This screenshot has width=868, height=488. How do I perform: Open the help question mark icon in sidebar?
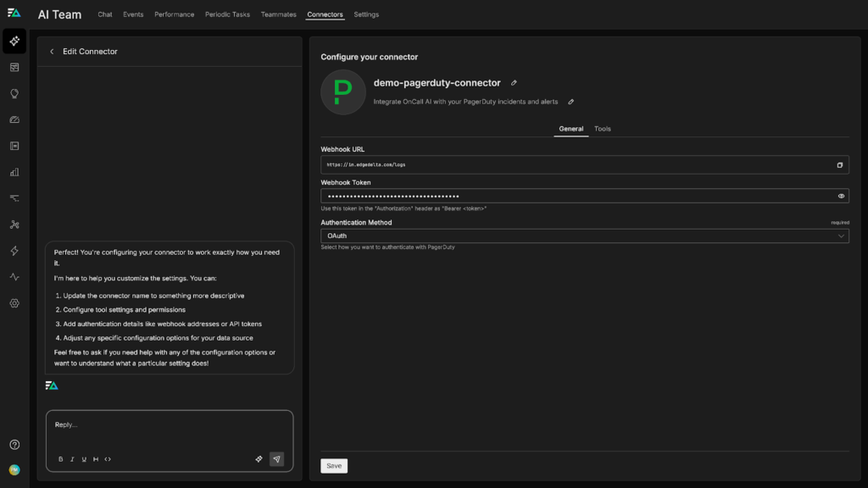click(x=14, y=445)
